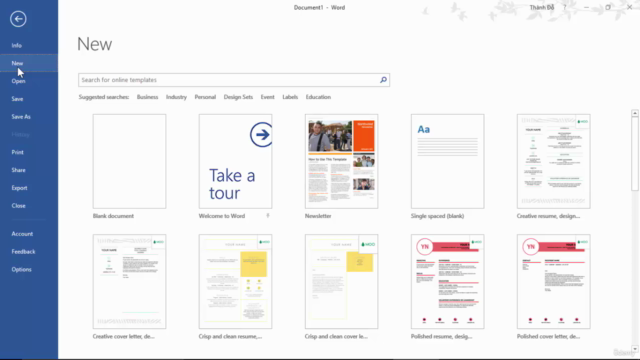Create a Blank document

click(129, 161)
